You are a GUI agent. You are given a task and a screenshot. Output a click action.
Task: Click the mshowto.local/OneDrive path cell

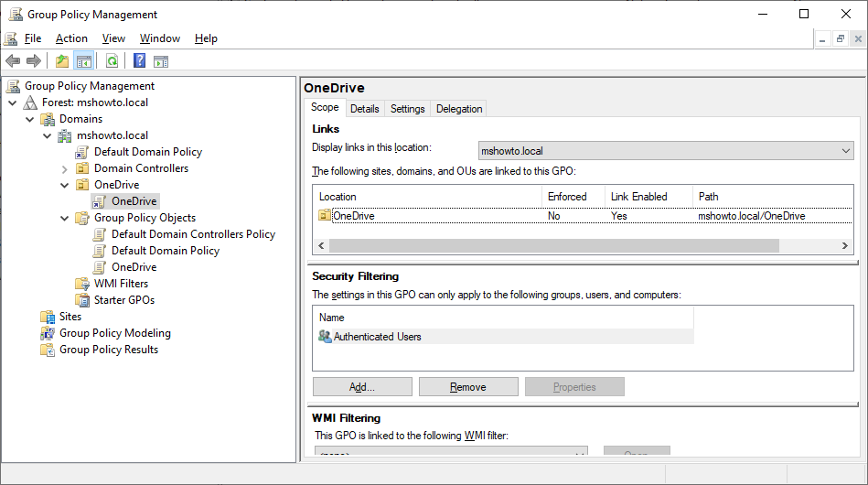(x=752, y=216)
